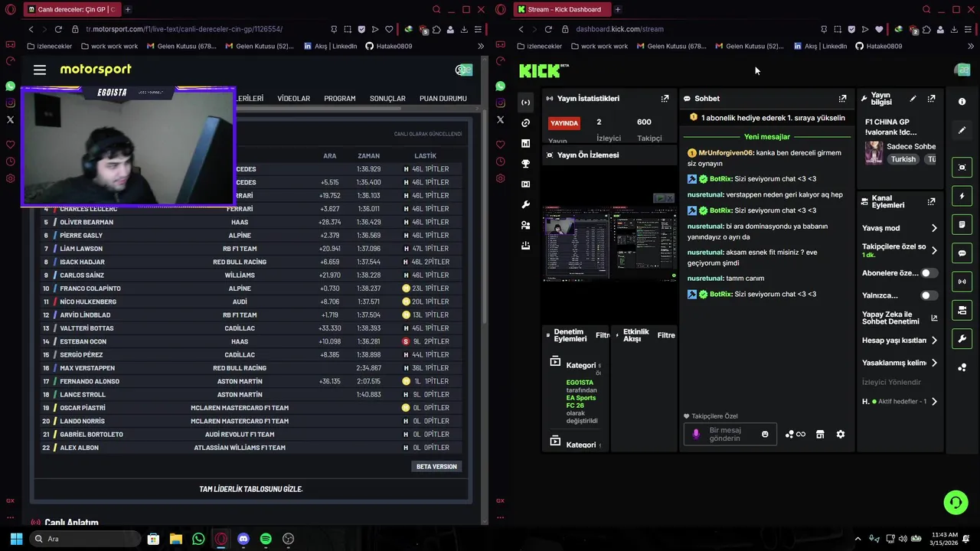Toggle Abonelere özel chat switch
980x551 pixels.
[929, 273]
